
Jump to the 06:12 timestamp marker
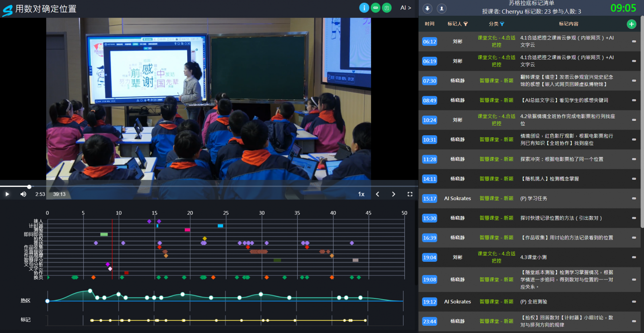tap(429, 41)
